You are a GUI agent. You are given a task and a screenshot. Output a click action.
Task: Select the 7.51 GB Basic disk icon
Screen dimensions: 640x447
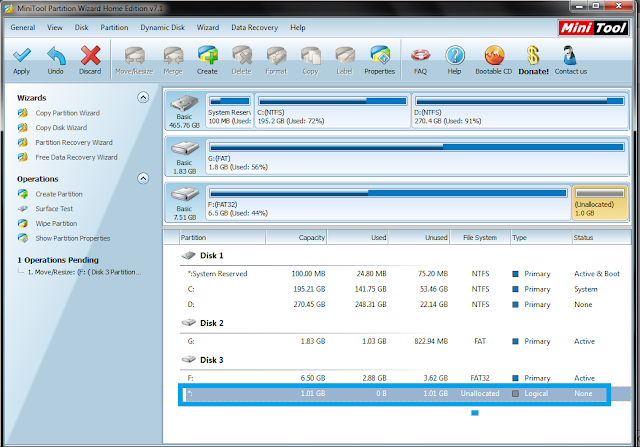coord(184,194)
